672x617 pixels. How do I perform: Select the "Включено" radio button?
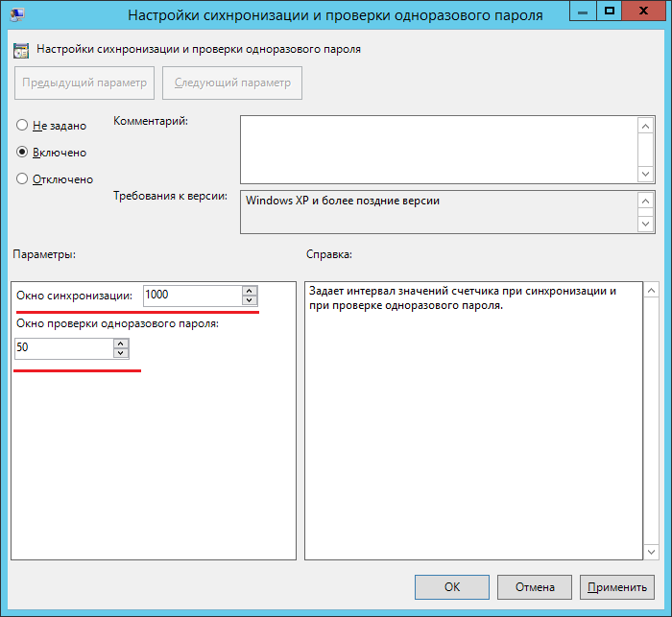[23, 153]
